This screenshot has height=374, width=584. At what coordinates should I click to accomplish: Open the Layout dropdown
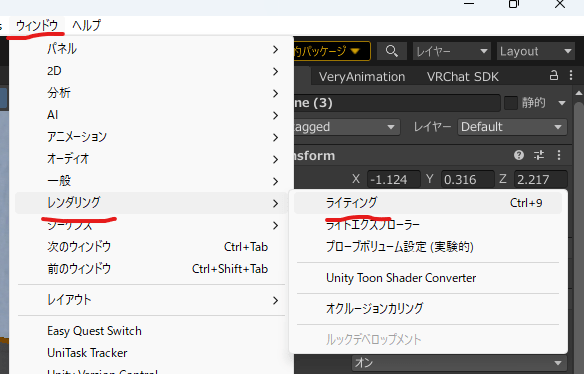[x=535, y=51]
